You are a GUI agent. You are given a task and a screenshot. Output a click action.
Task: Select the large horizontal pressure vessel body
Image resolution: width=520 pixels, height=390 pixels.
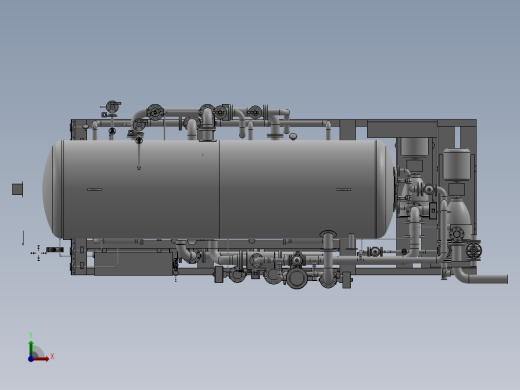[218, 189]
